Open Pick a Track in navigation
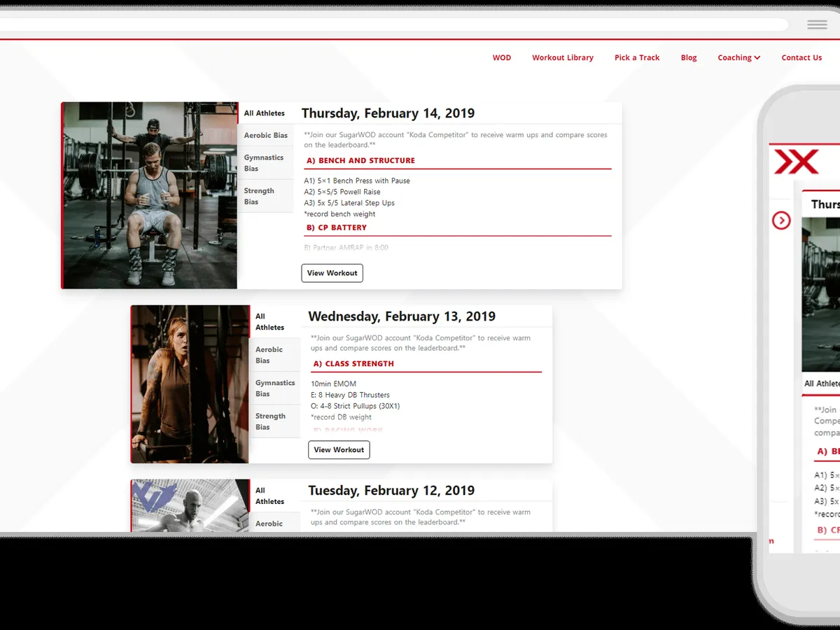The image size is (840, 630). (x=637, y=57)
